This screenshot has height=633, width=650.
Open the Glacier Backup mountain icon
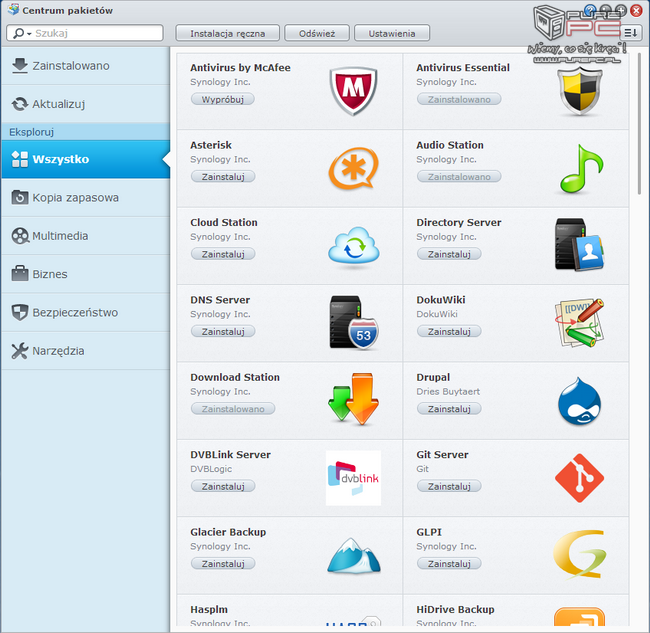click(x=354, y=555)
